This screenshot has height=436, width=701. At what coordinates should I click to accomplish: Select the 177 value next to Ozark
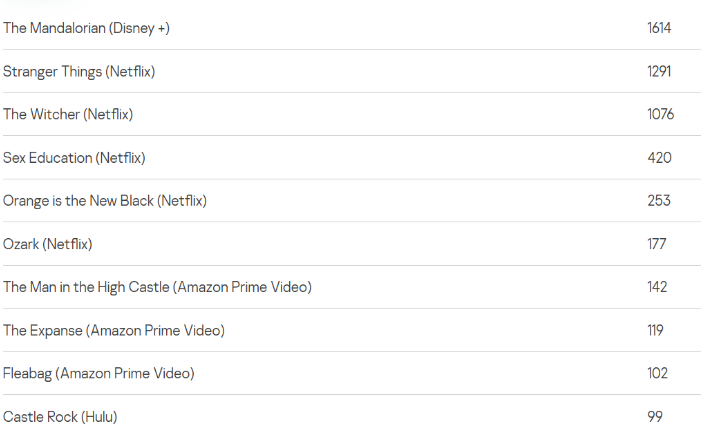coord(656,243)
